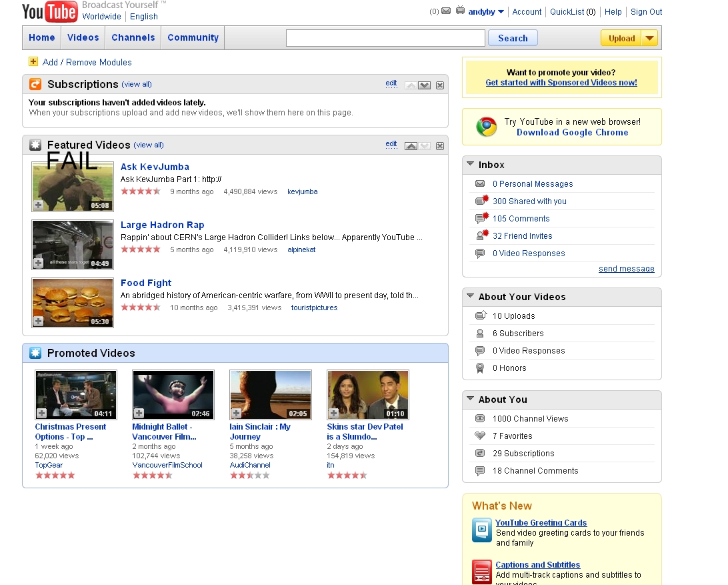Click Download Google Chrome link

572,133
